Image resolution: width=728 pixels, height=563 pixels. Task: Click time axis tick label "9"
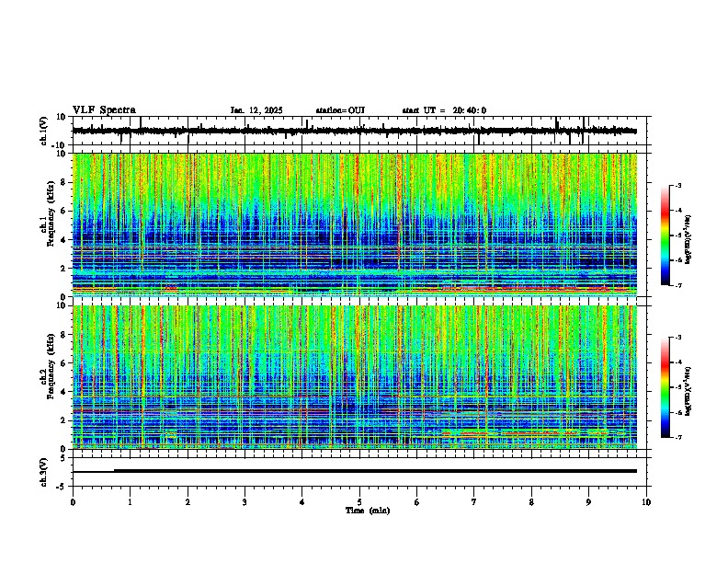click(588, 502)
